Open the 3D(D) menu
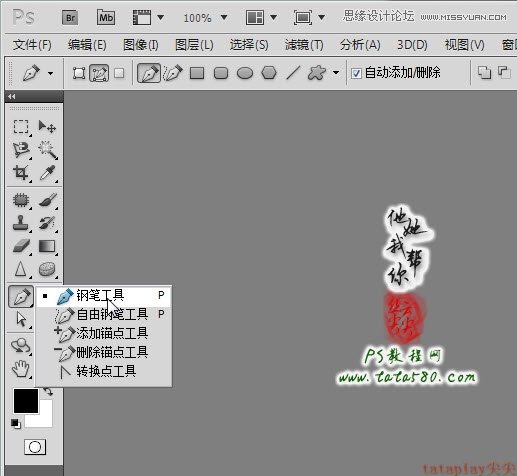517x476 pixels. pyautogui.click(x=412, y=45)
